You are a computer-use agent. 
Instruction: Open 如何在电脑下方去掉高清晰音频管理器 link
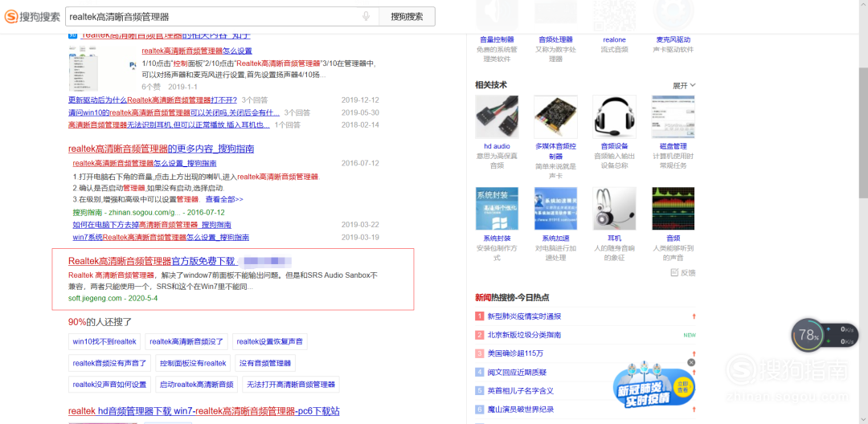coord(152,225)
